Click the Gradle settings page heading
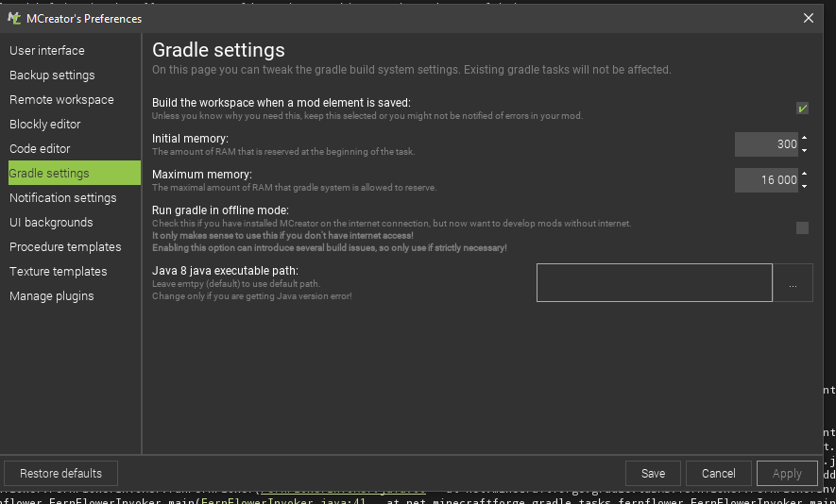Screen dimensions: 836x504 tap(218, 50)
